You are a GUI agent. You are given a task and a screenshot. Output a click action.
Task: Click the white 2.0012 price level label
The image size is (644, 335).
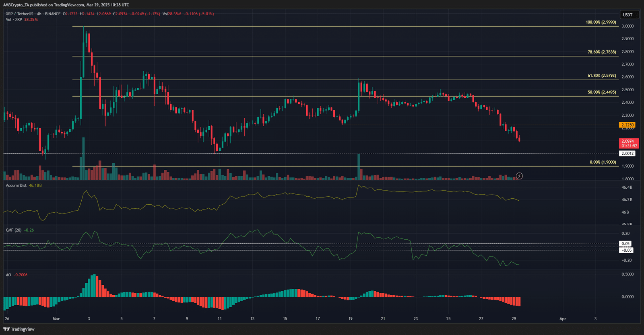pos(627,154)
